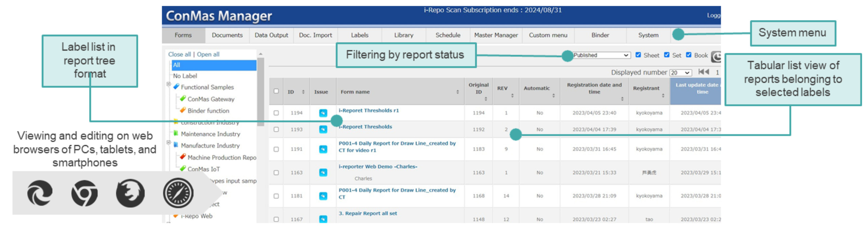Click the red tag icon of Machine Production Repo
Screen dimensions: 868x229
[x=183, y=157]
